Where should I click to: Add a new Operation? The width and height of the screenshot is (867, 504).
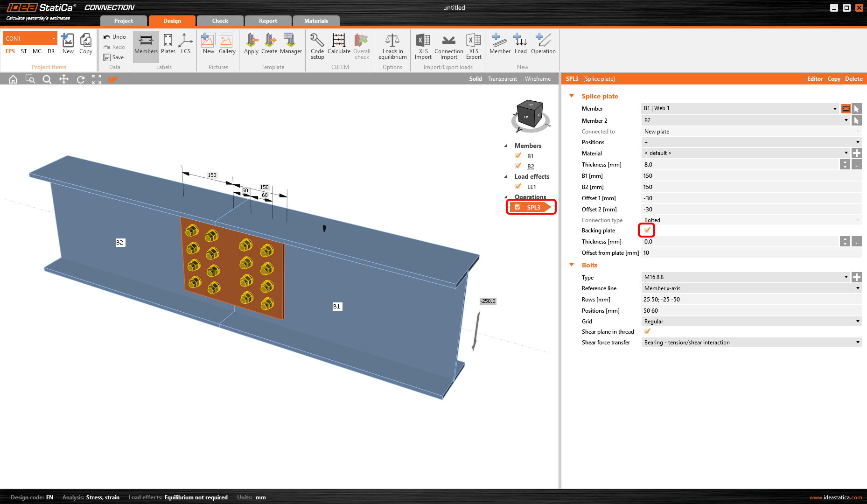(543, 46)
